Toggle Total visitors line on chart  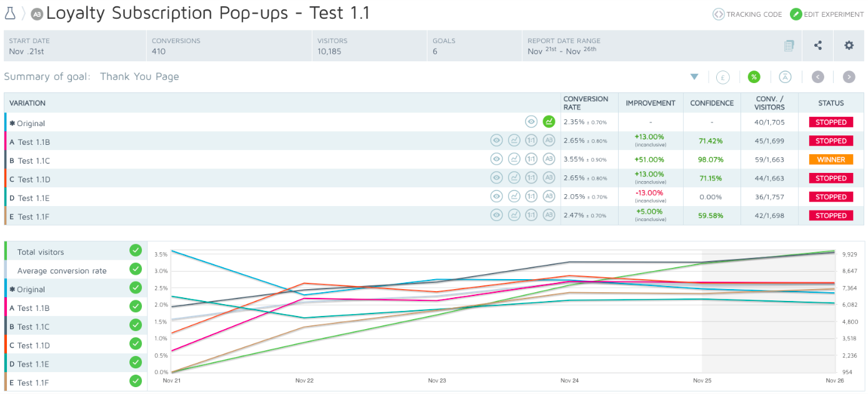coord(136,250)
